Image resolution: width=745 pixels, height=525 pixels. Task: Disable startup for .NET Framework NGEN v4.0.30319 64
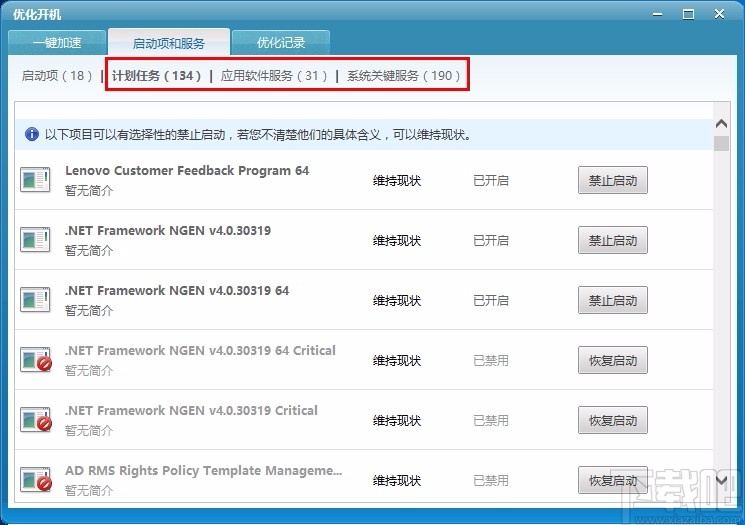coord(612,300)
